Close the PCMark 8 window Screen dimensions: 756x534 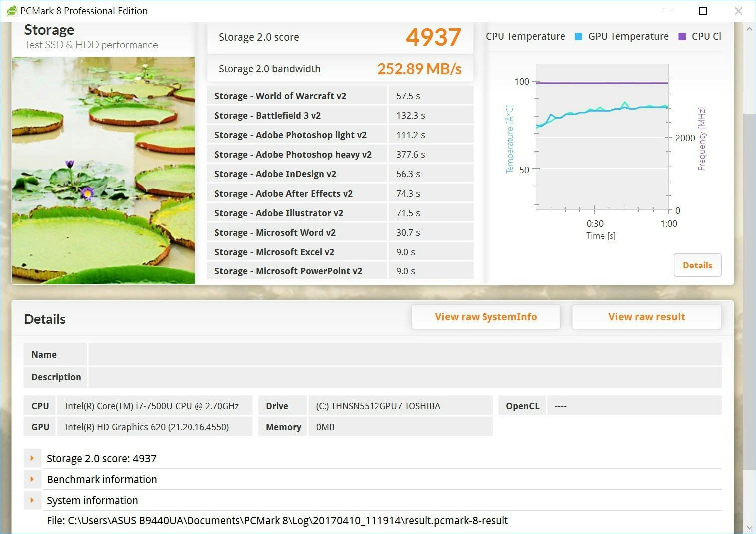coord(738,11)
